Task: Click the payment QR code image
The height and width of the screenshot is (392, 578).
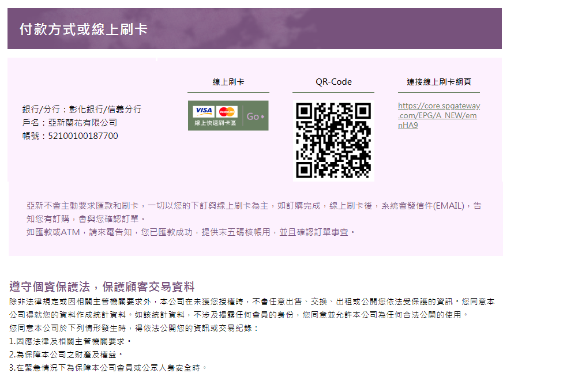Action: click(333, 141)
